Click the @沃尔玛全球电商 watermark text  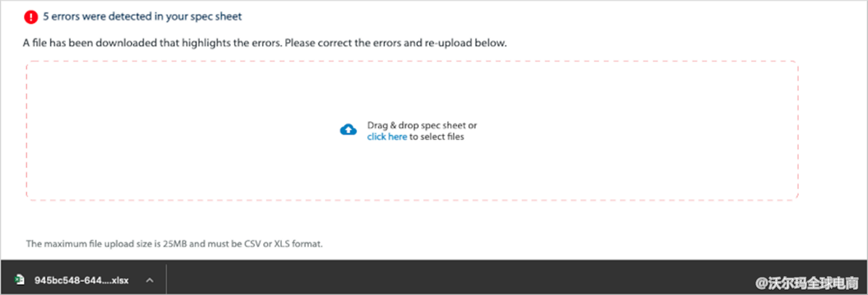click(x=807, y=280)
